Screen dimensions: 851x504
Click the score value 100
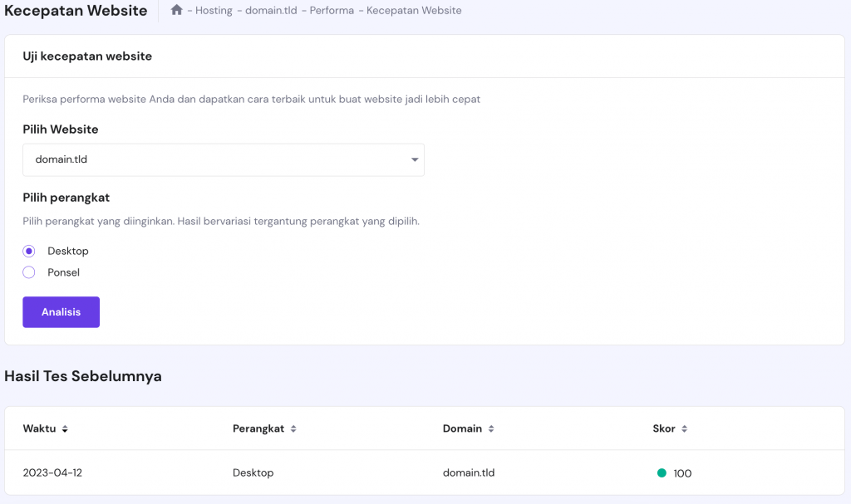click(x=682, y=473)
